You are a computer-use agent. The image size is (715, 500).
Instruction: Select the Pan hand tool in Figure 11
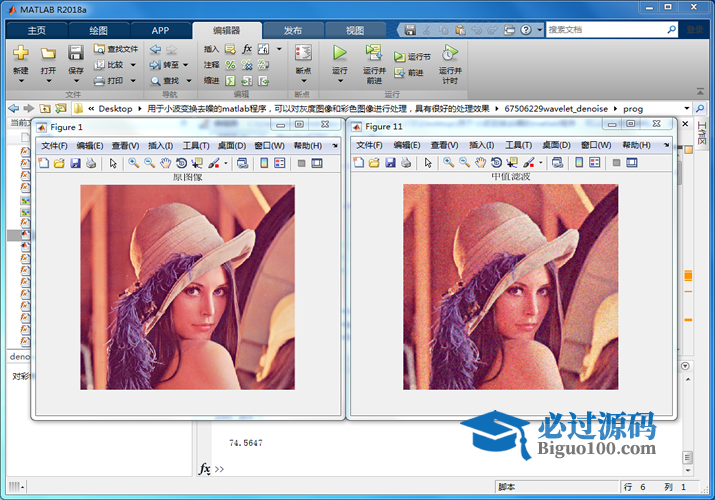(481, 163)
